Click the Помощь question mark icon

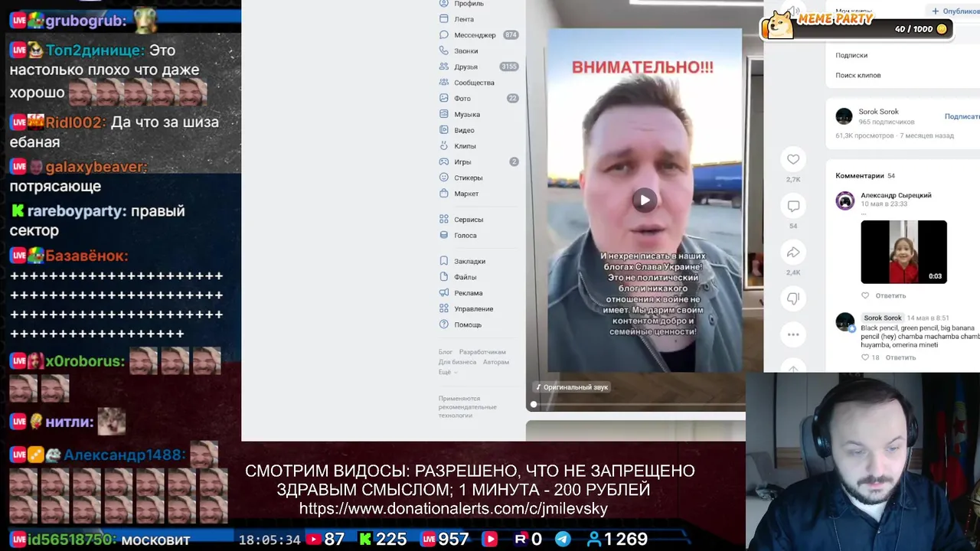[x=444, y=324]
